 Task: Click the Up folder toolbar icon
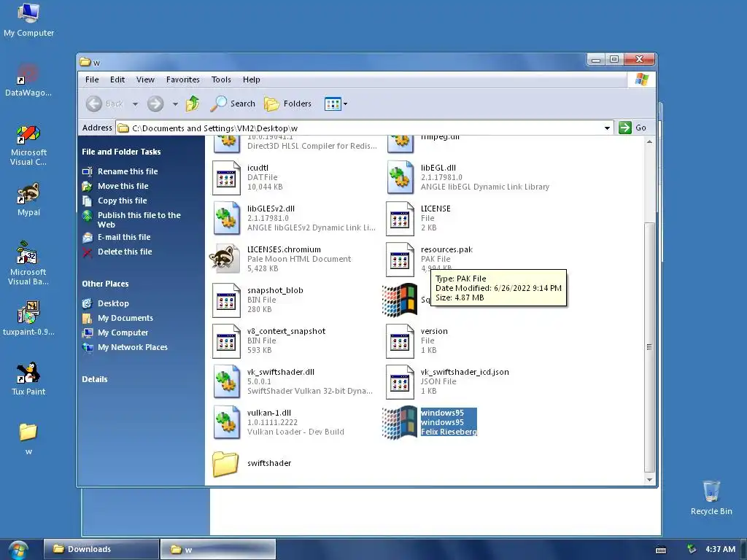193,104
